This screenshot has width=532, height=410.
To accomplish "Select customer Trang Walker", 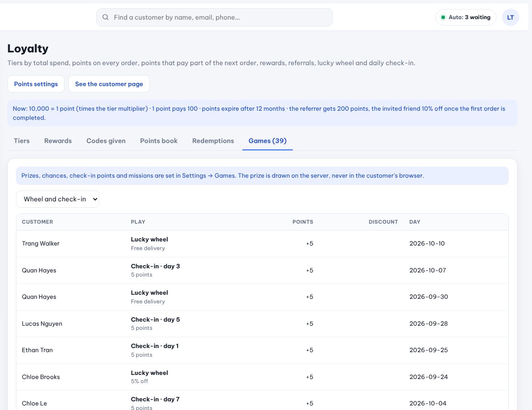I will click(x=41, y=243).
